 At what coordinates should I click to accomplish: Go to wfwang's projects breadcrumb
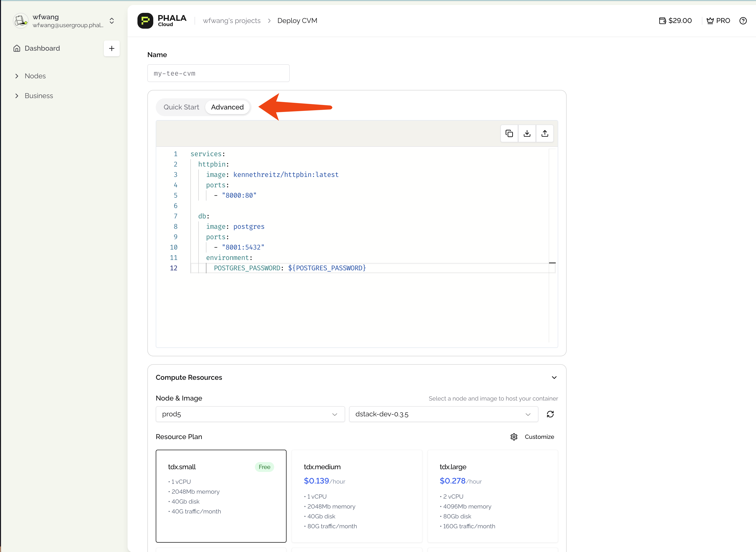(232, 21)
